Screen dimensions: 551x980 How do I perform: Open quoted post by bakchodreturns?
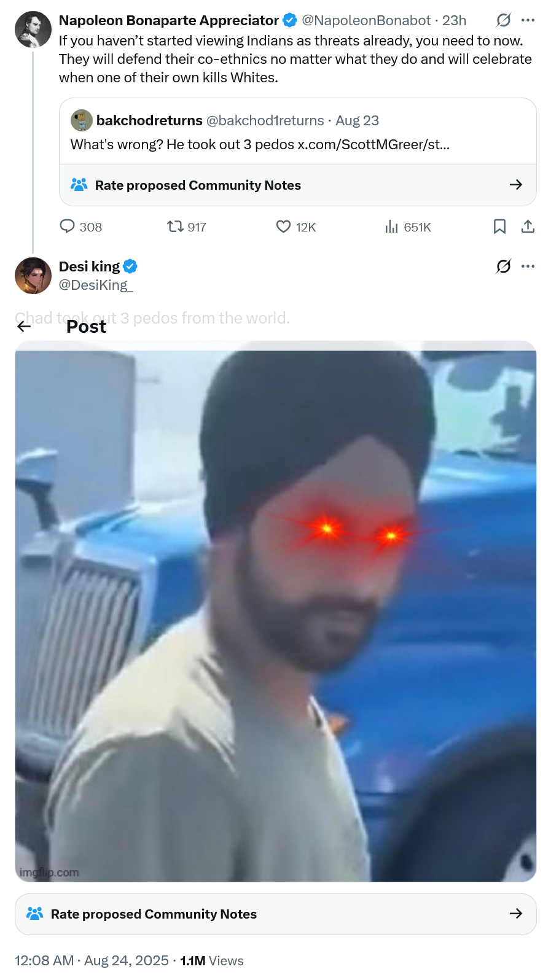click(298, 131)
